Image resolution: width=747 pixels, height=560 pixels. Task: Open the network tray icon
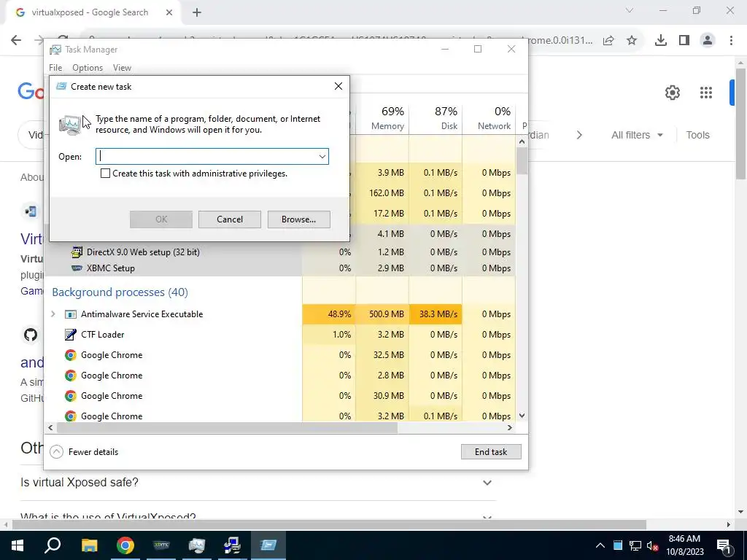635,545
